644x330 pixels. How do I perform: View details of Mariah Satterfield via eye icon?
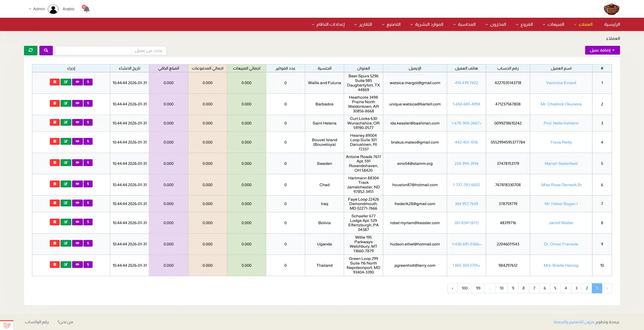click(x=77, y=163)
